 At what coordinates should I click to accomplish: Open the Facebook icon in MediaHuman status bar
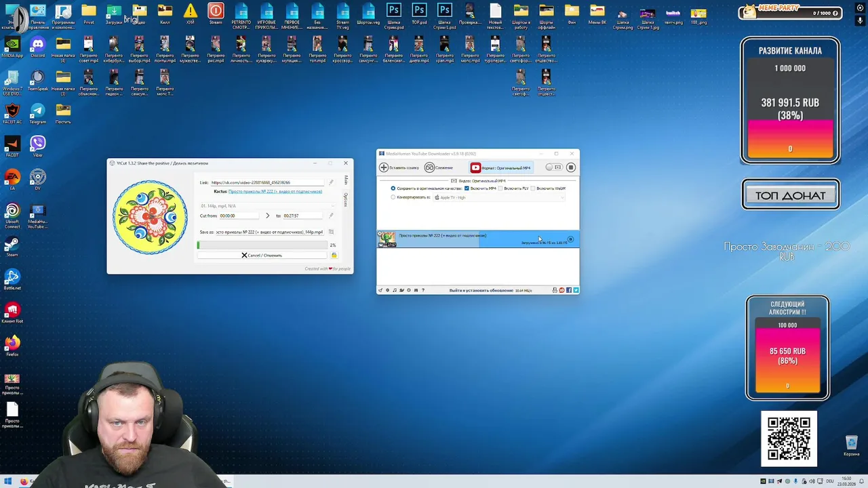coord(569,290)
